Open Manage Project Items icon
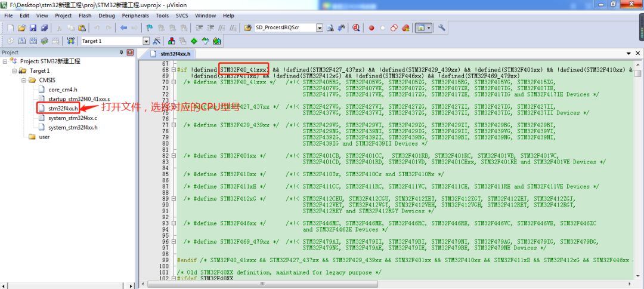 point(172,41)
